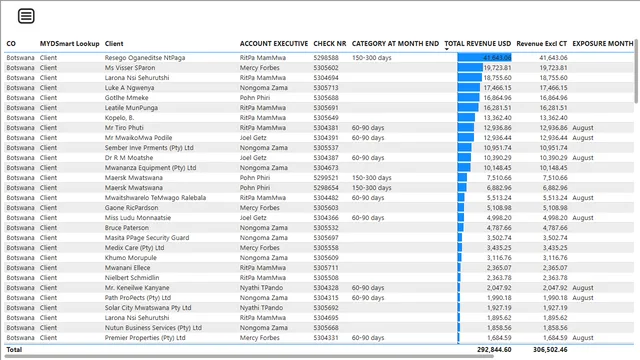Click the total 306,502.46 value
The image size is (640, 360).
pyautogui.click(x=550, y=349)
